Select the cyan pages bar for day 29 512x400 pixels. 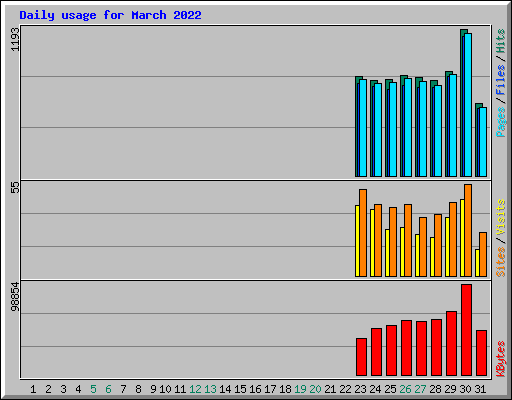coord(453,126)
